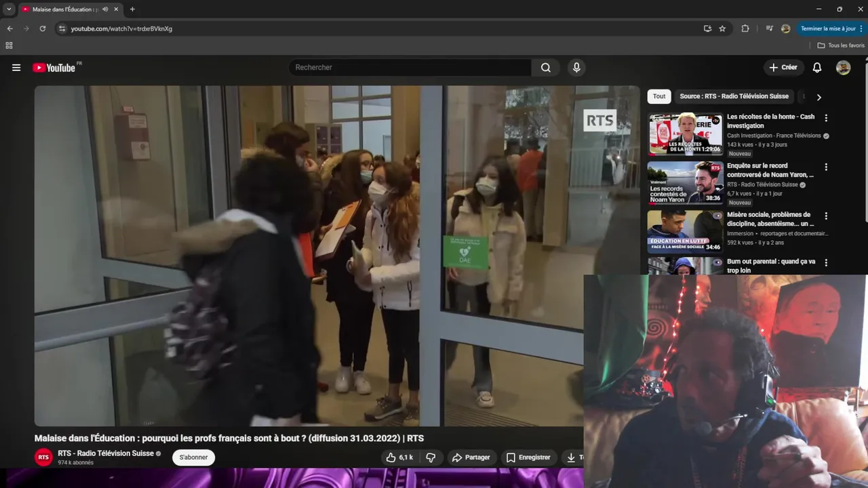Click the Enregistrer button
This screenshot has width=868, height=488.
coord(528,457)
